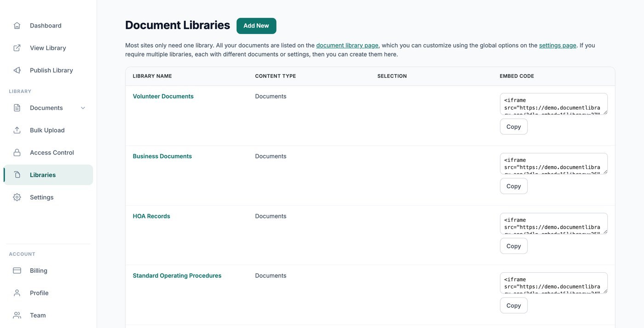Click the Document Libraries page heading
Image resolution: width=644 pixels, height=328 pixels.
pyautogui.click(x=178, y=25)
